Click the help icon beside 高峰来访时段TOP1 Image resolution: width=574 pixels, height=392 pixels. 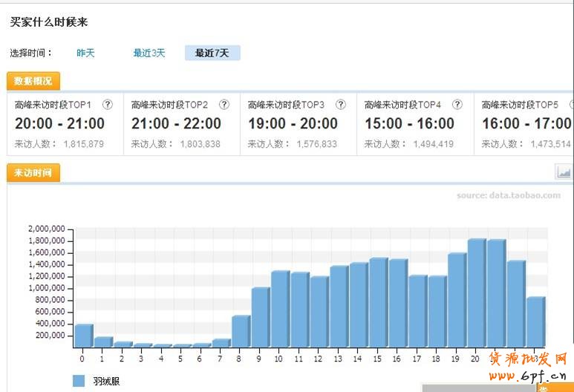pos(108,105)
